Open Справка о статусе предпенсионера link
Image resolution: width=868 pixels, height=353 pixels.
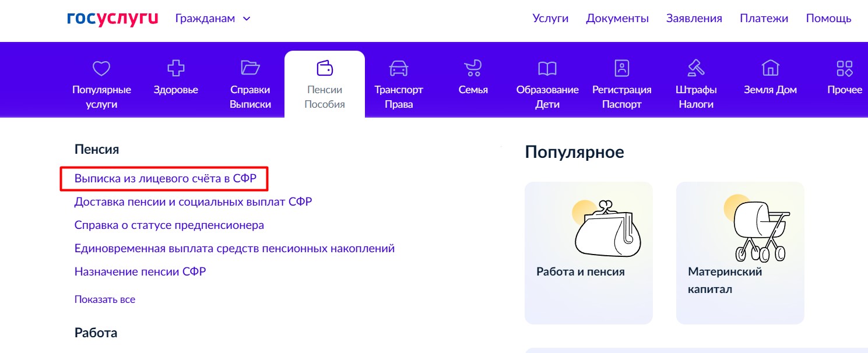point(169,225)
